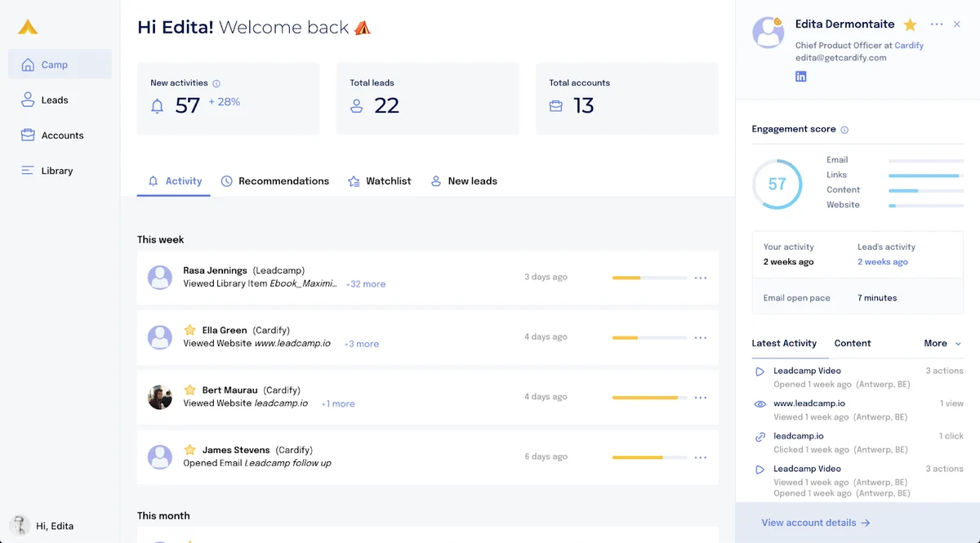
Task: Click Bert Maurau's engagement progress bar
Action: click(x=649, y=398)
